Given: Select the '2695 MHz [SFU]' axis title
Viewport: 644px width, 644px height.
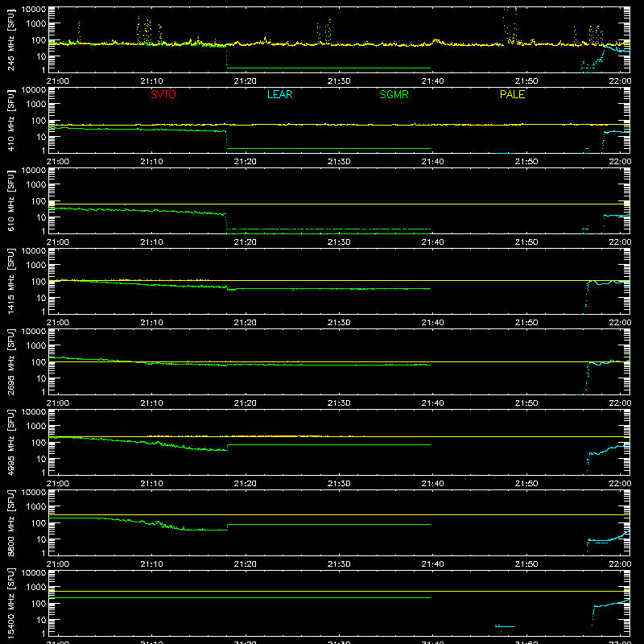Looking at the screenshot, I should coord(11,362).
